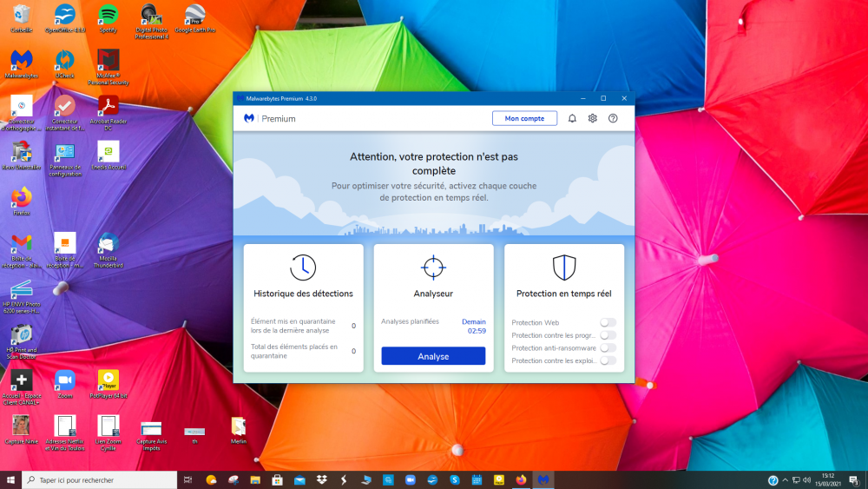
Task: Show hidden system tray icons
Action: [785, 480]
